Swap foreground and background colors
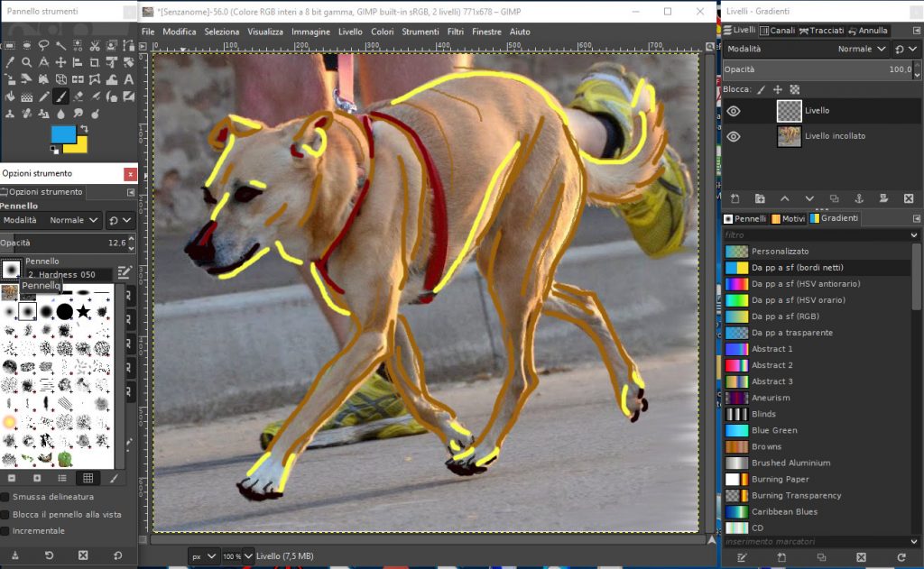Image resolution: width=924 pixels, height=569 pixels. (84, 129)
